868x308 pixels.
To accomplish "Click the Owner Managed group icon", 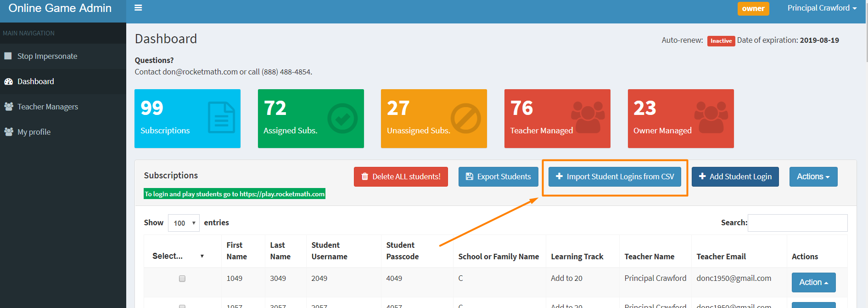I will click(x=711, y=117).
